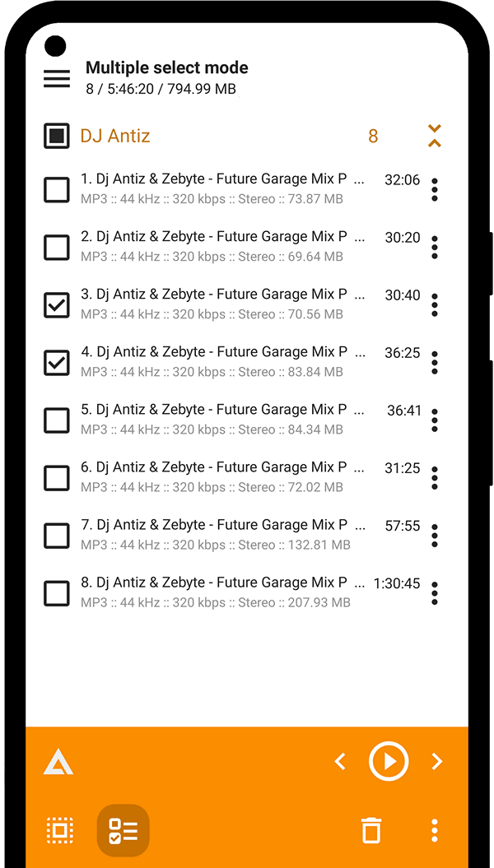Viewport: 494px width, 868px height.
Task: Open options for track 4
Action: (x=434, y=362)
